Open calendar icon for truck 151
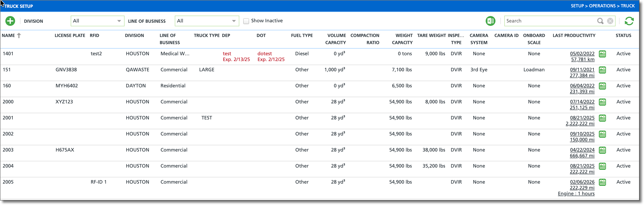The image size is (644, 205). click(x=602, y=70)
